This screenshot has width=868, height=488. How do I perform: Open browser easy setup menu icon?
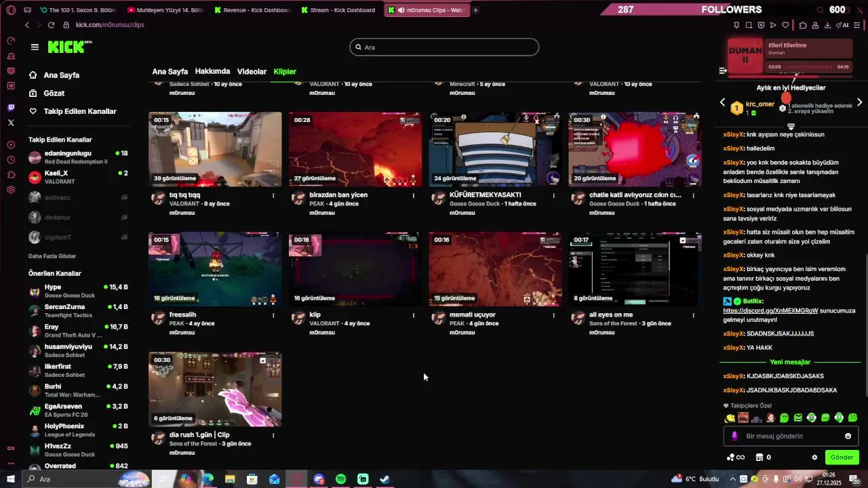point(857,25)
